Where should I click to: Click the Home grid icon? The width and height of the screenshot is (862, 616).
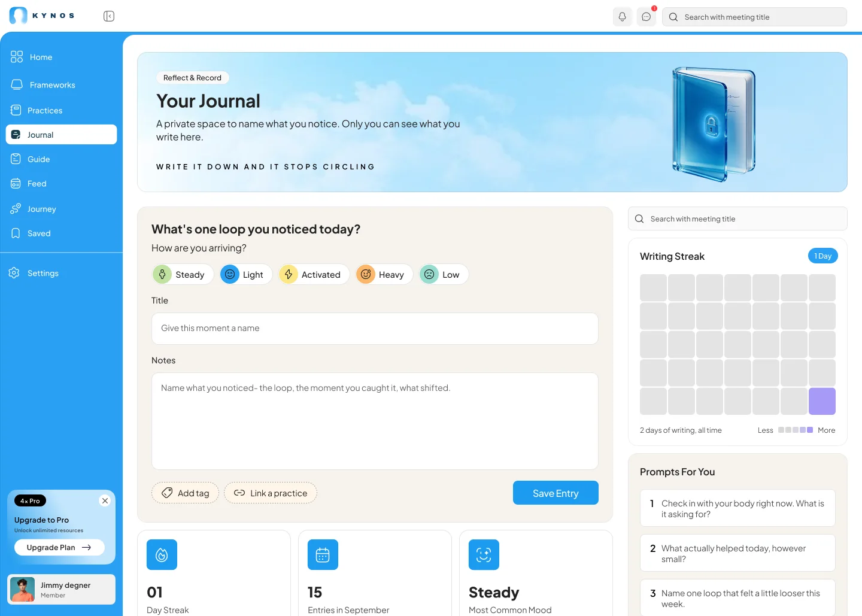(17, 57)
